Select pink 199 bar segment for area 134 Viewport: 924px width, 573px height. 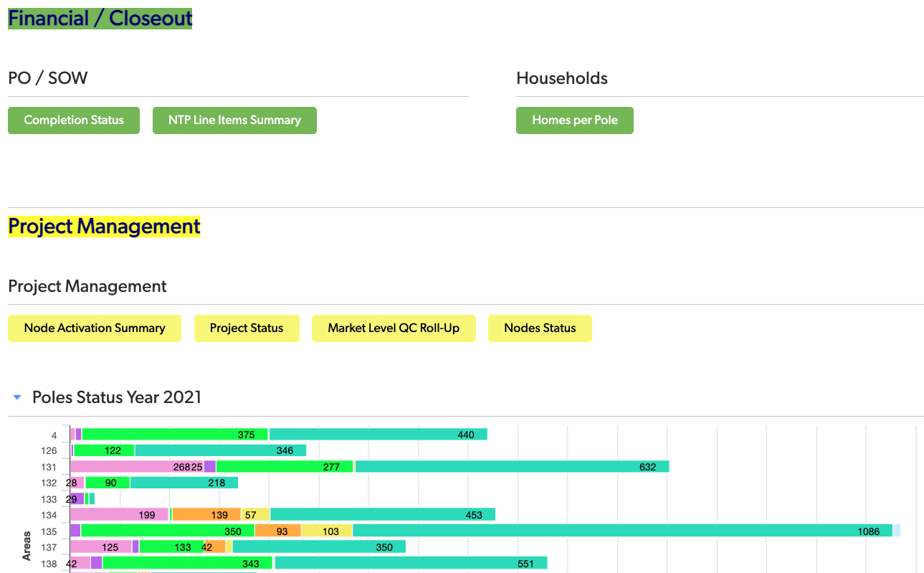pyautogui.click(x=119, y=514)
